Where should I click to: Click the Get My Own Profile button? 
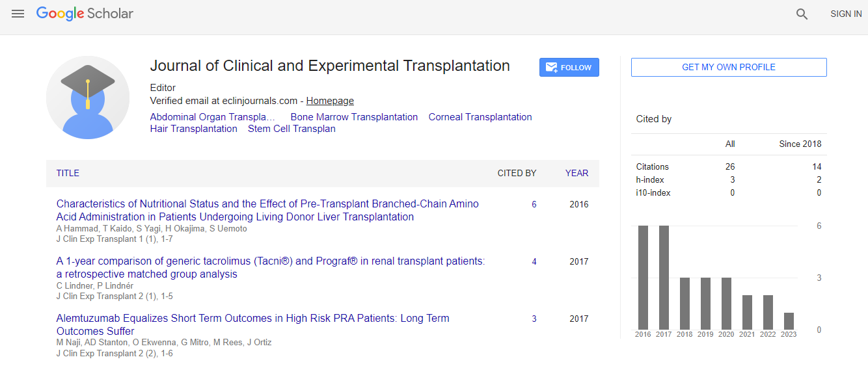pyautogui.click(x=728, y=68)
